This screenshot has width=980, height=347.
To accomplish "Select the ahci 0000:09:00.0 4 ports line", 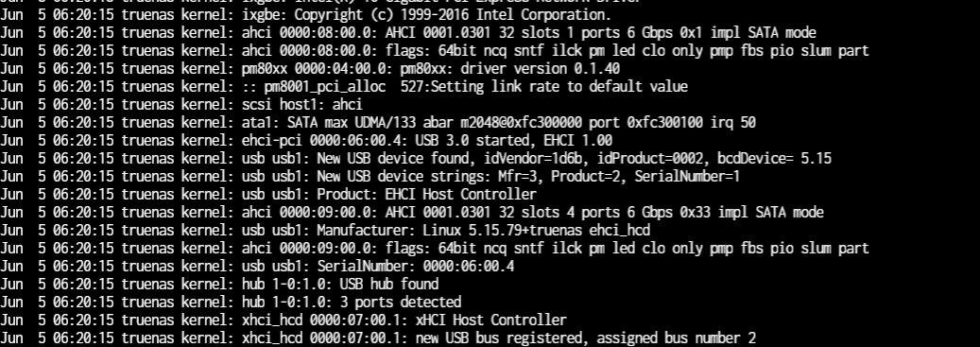I will point(412,213).
